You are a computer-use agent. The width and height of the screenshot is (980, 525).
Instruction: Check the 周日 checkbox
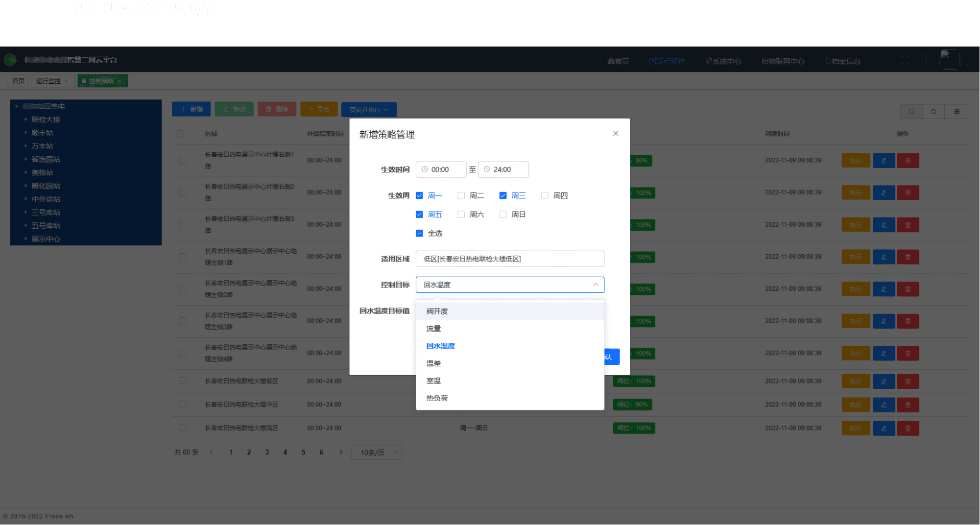click(x=503, y=214)
